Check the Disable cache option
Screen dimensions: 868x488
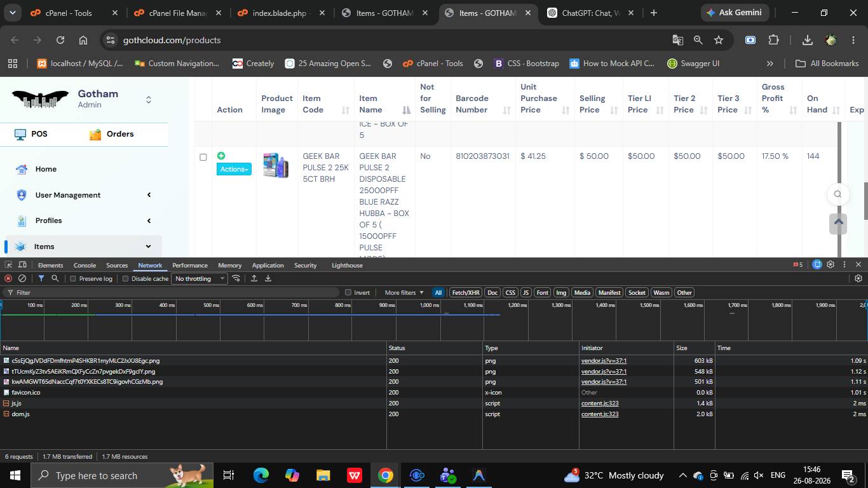(x=126, y=278)
